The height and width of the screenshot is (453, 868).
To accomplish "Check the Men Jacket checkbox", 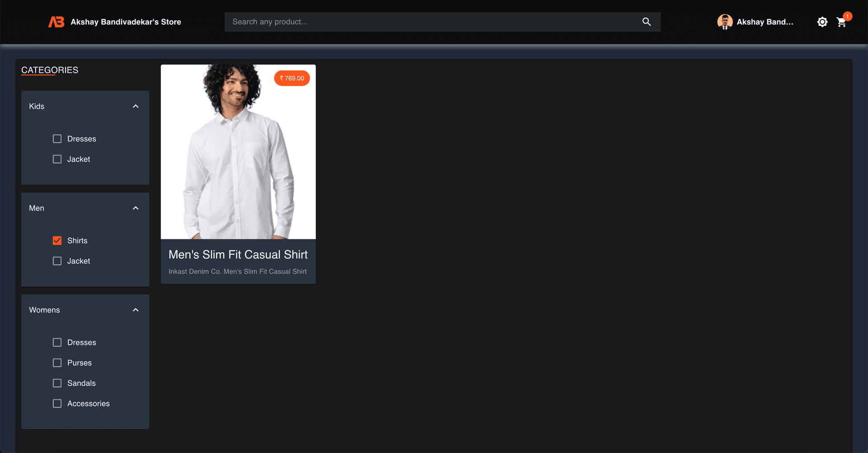I will 57,261.
